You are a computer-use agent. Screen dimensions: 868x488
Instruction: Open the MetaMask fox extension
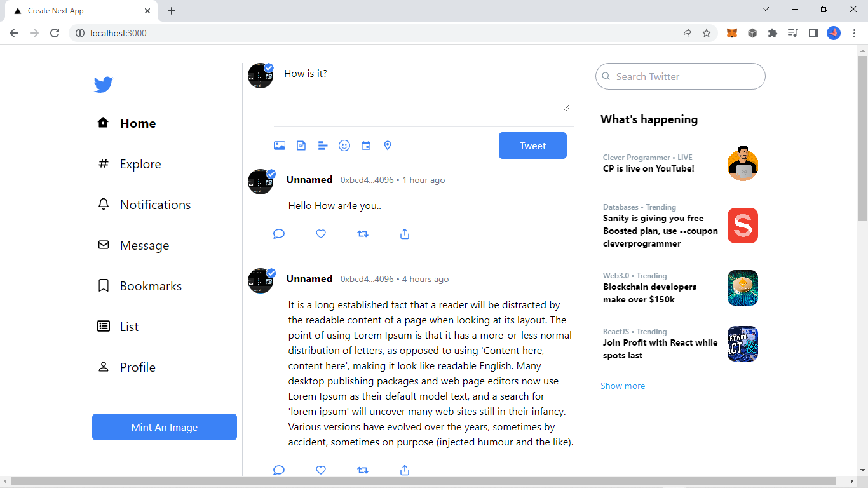point(732,33)
